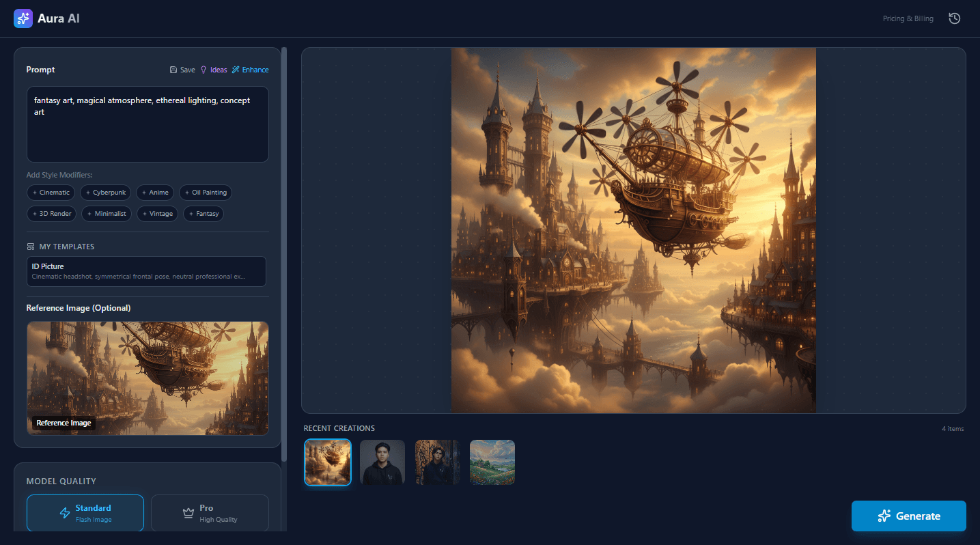
Task: Open generation history via the clock icon
Action: [x=954, y=18]
